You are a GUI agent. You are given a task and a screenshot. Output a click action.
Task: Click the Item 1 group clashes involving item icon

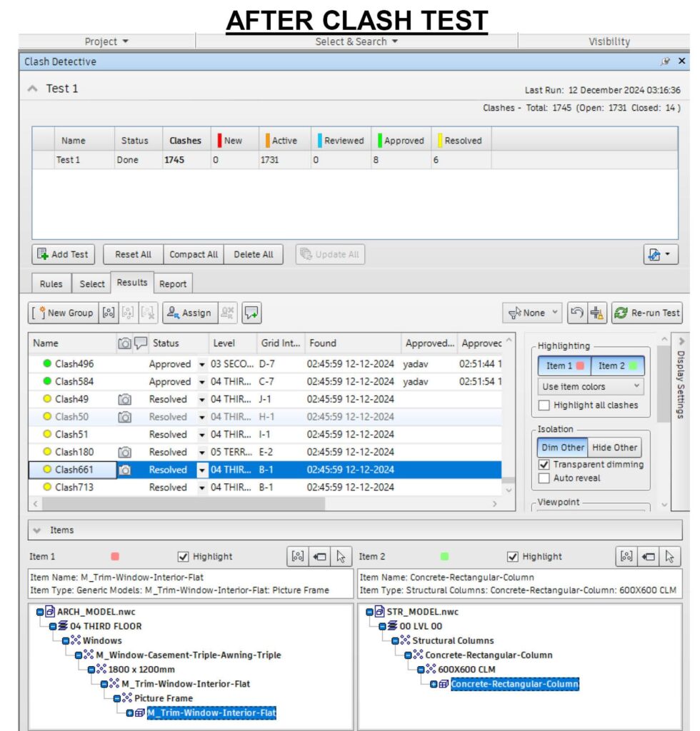pyautogui.click(x=298, y=557)
